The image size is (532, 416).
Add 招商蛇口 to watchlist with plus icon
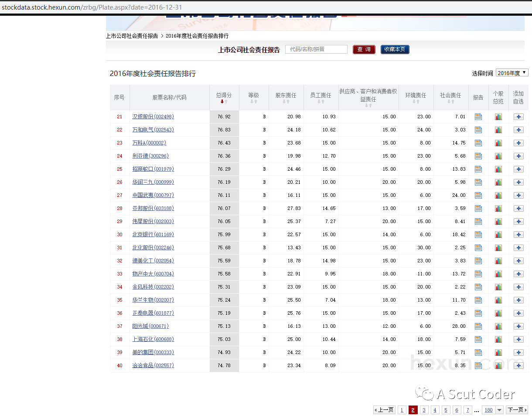(518, 169)
